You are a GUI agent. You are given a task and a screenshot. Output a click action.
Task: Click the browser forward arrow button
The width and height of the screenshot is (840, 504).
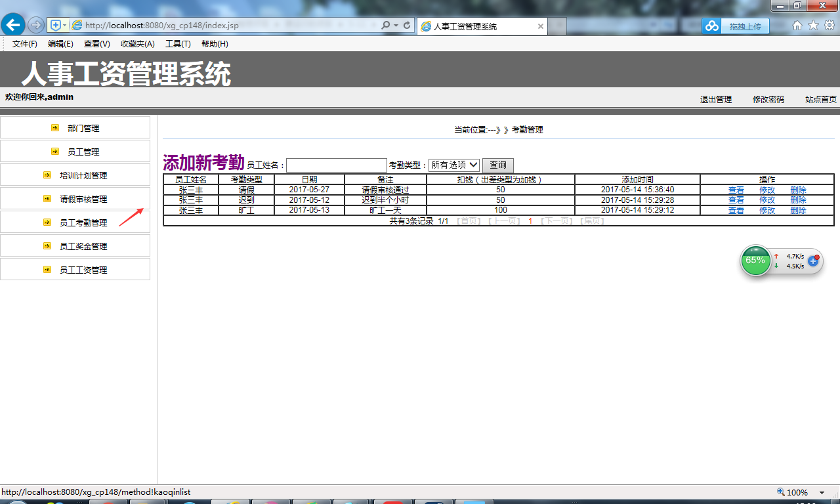point(36,25)
